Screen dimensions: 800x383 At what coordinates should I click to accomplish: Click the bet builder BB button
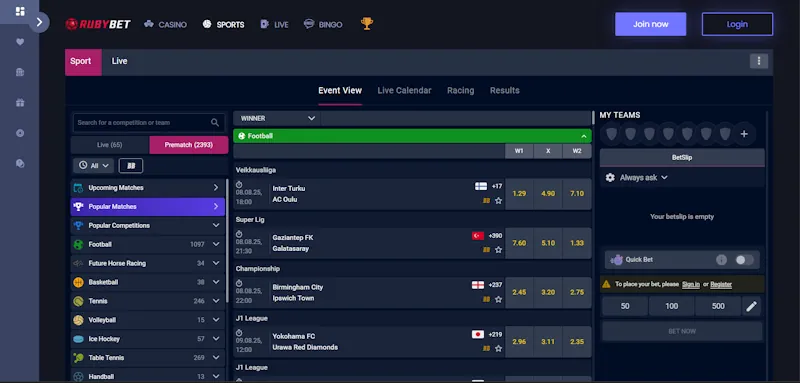[x=131, y=166]
